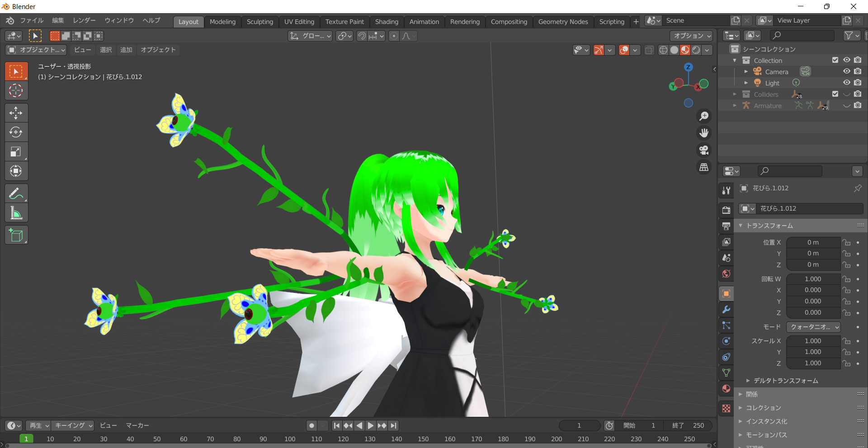Activate the Scale tool
The width and height of the screenshot is (868, 448).
[16, 152]
